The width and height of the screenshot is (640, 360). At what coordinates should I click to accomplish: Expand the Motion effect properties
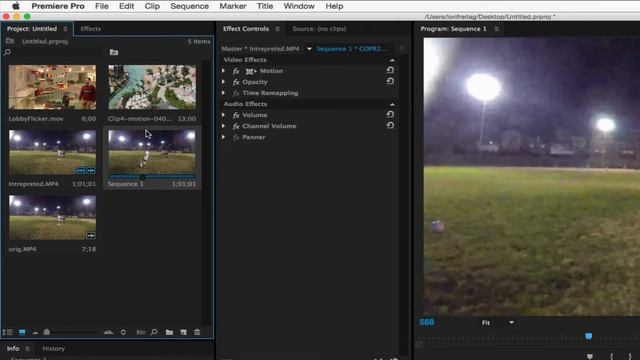pos(223,71)
